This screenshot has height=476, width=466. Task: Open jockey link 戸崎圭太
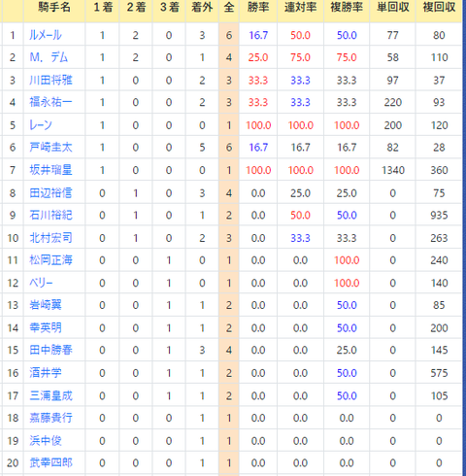click(x=50, y=148)
